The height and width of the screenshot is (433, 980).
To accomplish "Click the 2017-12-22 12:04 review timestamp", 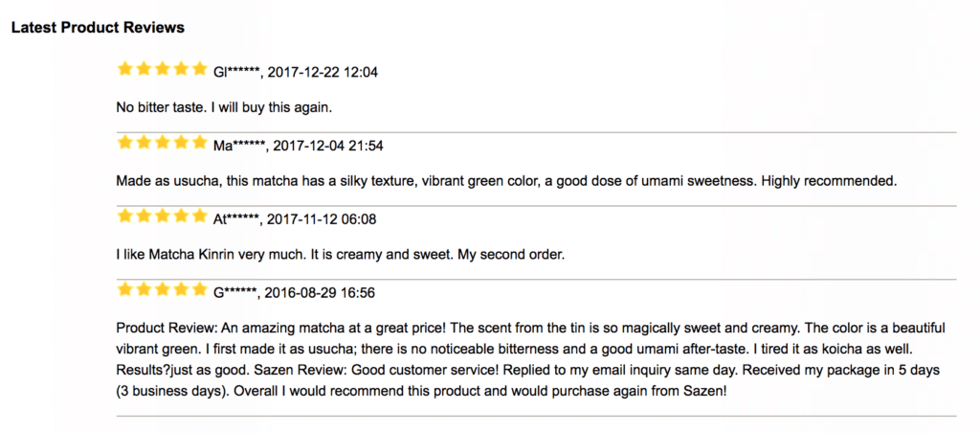I will tap(323, 72).
